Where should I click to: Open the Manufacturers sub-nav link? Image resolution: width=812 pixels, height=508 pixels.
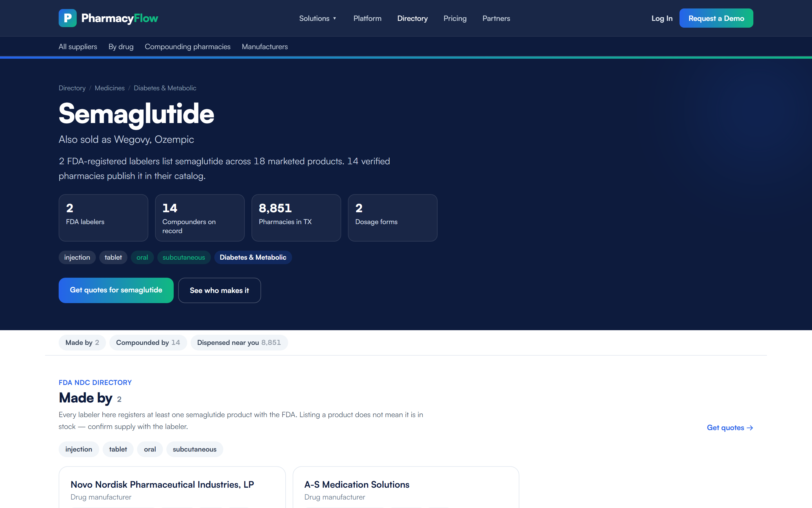[265, 47]
